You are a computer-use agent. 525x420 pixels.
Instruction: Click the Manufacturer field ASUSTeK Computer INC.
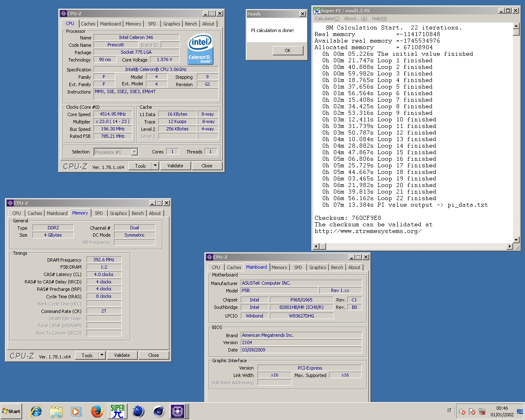301,283
